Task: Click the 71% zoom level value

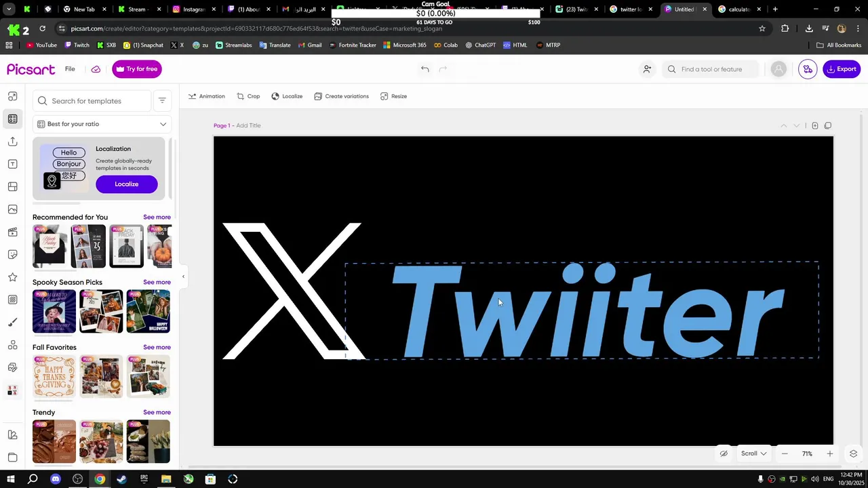Action: point(807,453)
